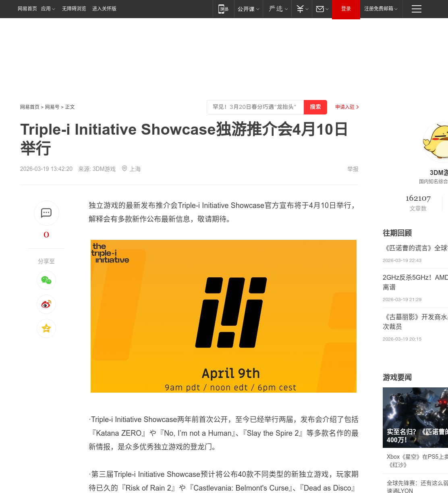The width and height of the screenshot is (448, 493).
Task: Open the comments bubble icon
Action: [46, 213]
